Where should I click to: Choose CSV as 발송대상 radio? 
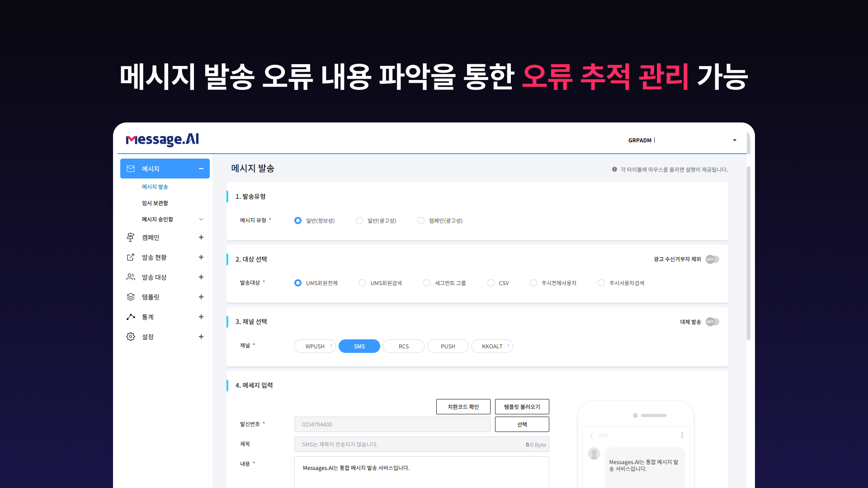coord(491,283)
